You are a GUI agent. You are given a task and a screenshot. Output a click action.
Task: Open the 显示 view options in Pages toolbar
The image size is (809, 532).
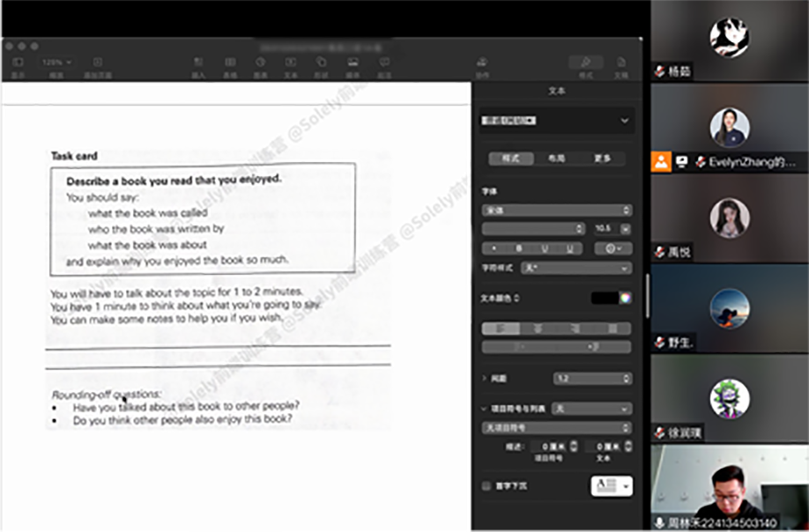(18, 63)
